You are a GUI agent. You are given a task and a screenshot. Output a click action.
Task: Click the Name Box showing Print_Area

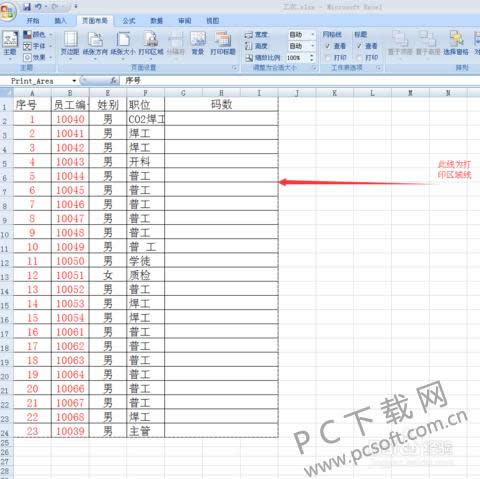pyautogui.click(x=39, y=81)
